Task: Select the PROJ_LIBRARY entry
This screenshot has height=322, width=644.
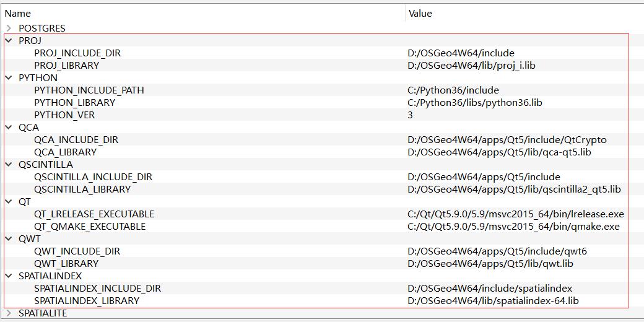Action: click(x=66, y=65)
